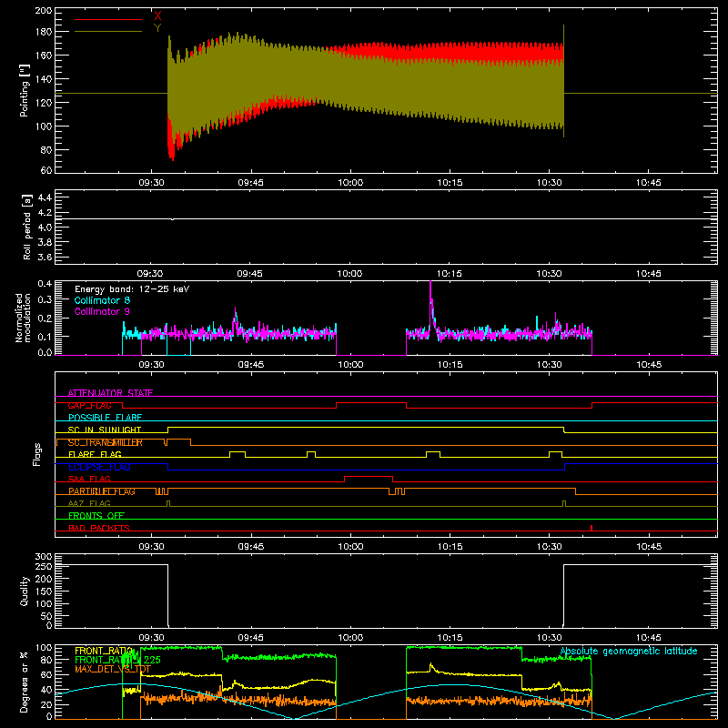Click the red 'X' legend label

[157, 16]
